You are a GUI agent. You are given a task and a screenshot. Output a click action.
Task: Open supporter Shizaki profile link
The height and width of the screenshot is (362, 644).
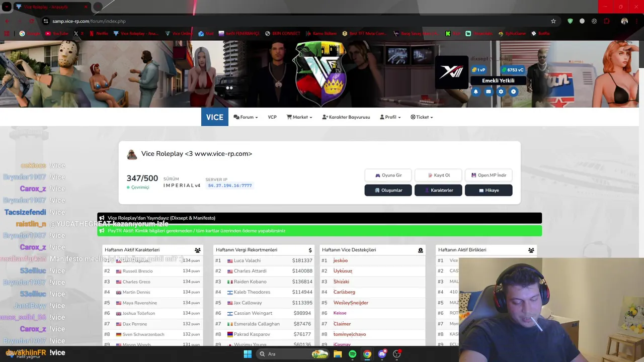coord(341,282)
